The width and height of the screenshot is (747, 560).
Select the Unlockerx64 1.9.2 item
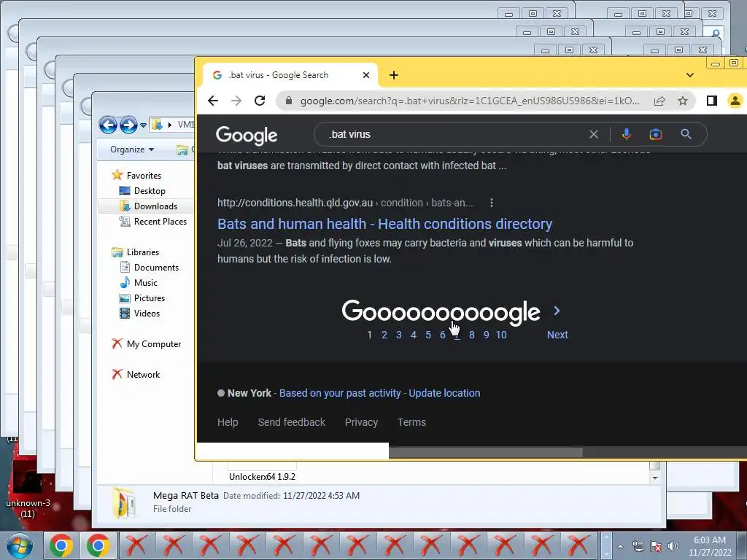(x=262, y=477)
